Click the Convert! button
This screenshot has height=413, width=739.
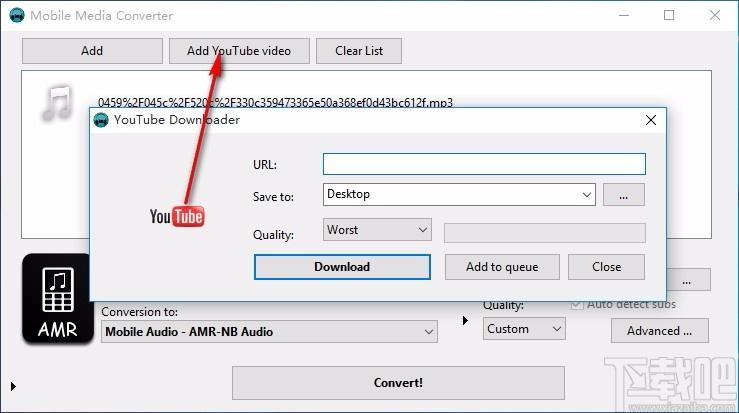pyautogui.click(x=398, y=383)
